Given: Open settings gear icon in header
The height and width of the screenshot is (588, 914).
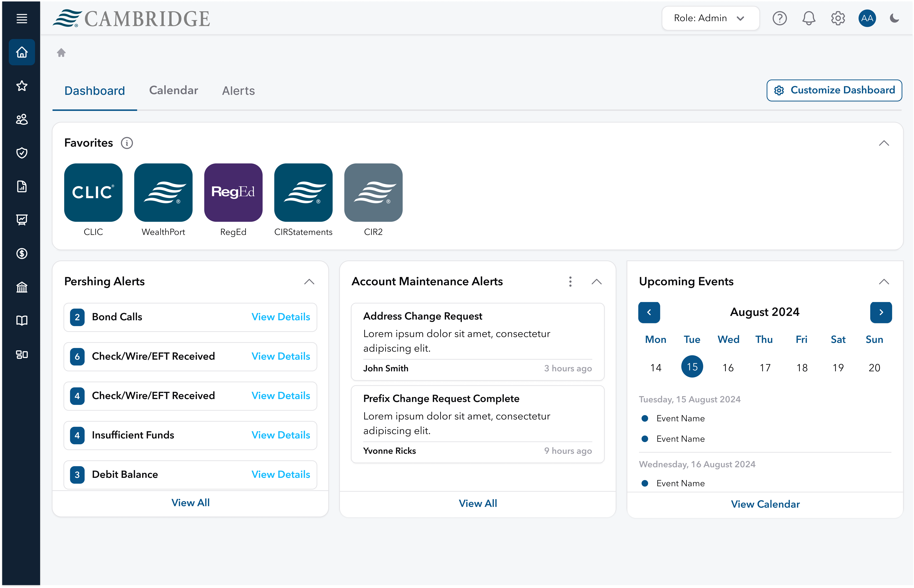Looking at the screenshot, I should coord(838,18).
